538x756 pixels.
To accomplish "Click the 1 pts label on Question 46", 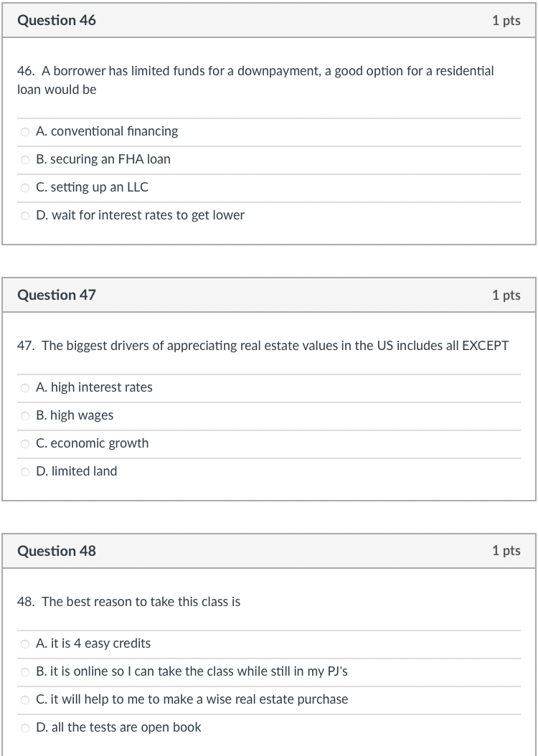I will 506,20.
